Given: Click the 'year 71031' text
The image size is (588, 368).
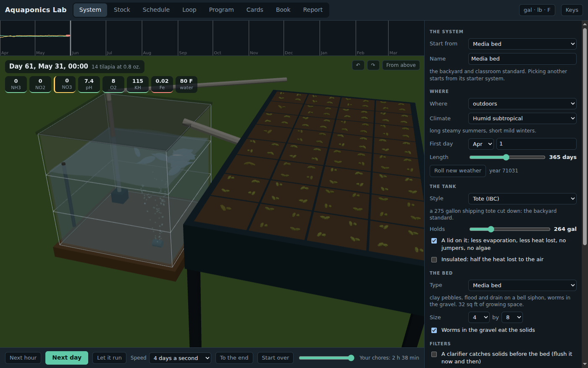Looking at the screenshot, I should [x=504, y=171].
